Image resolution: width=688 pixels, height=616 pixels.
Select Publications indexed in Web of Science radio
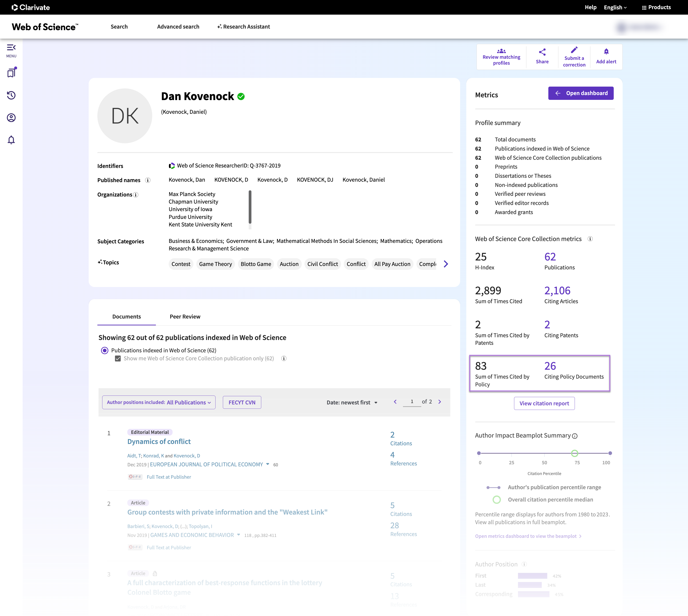pyautogui.click(x=105, y=351)
